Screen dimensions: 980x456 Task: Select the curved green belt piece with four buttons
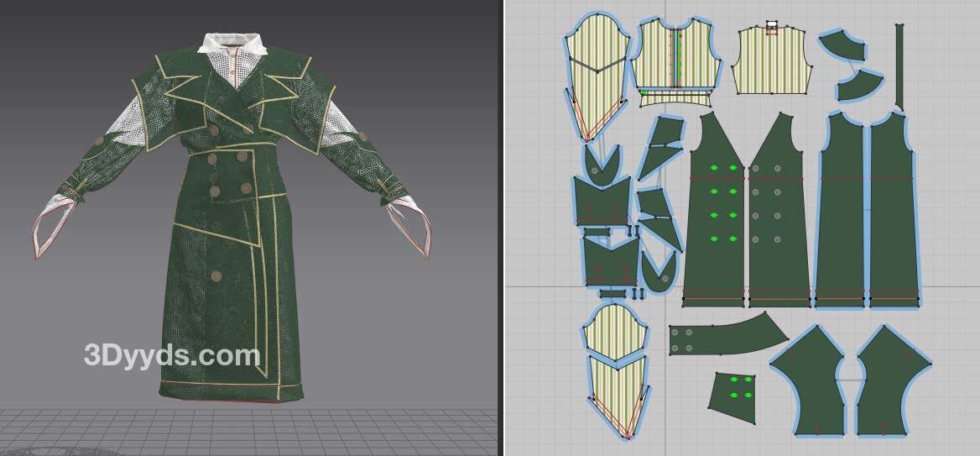coord(722,338)
